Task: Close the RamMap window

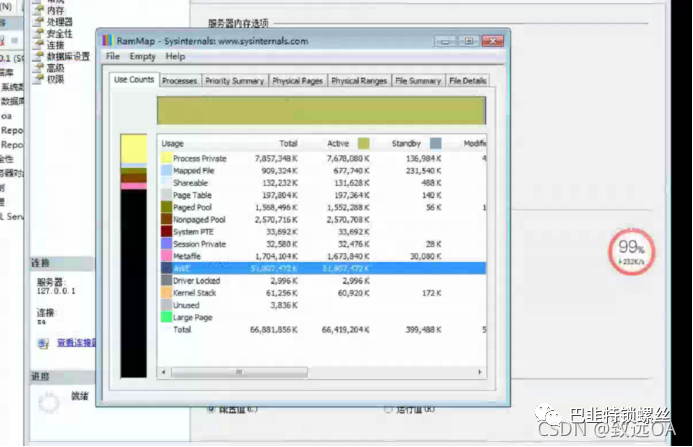Action: pos(492,41)
